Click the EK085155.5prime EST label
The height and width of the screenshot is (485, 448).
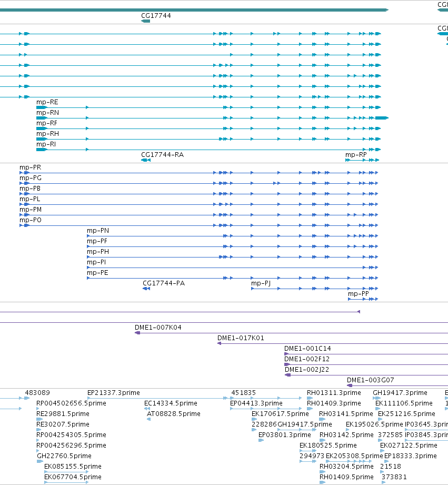73,466
